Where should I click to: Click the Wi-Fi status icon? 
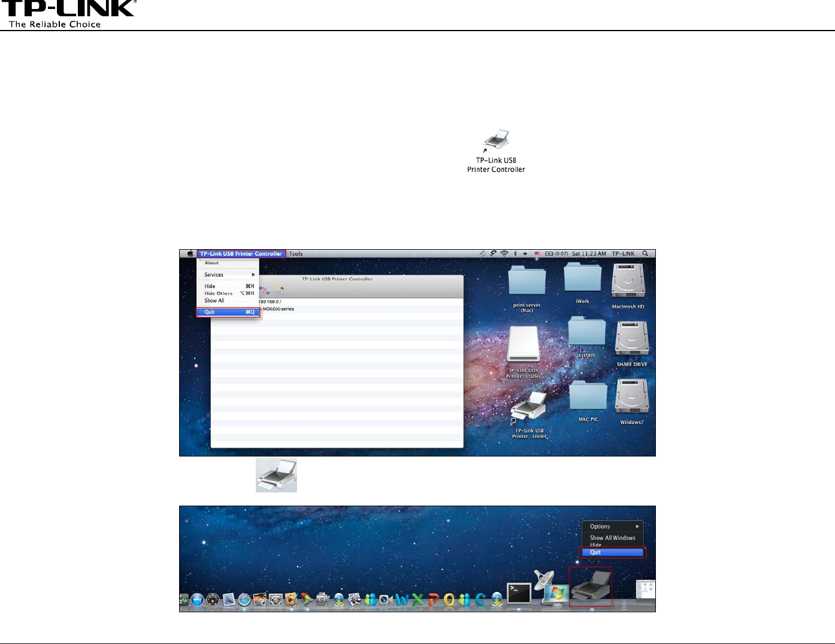504,254
